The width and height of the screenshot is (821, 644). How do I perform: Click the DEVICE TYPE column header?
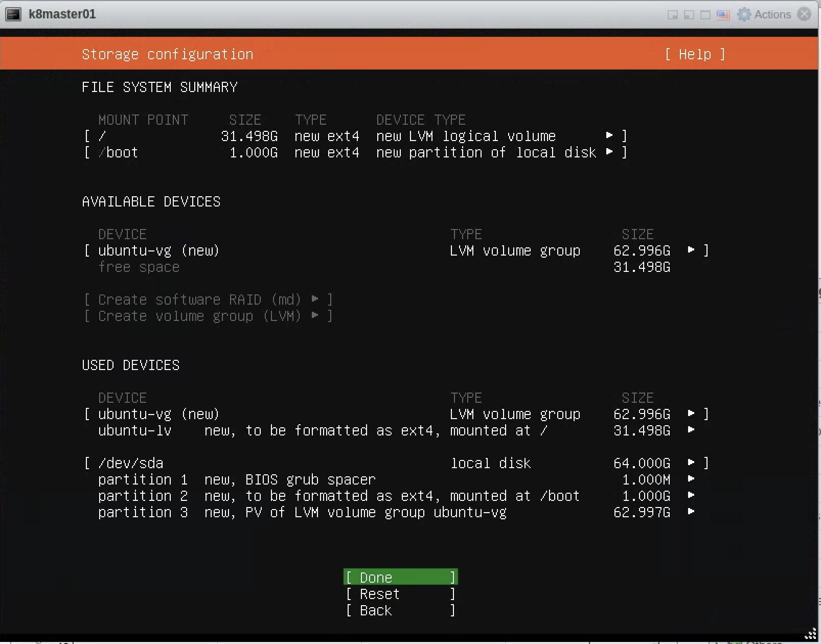pyautogui.click(x=421, y=120)
